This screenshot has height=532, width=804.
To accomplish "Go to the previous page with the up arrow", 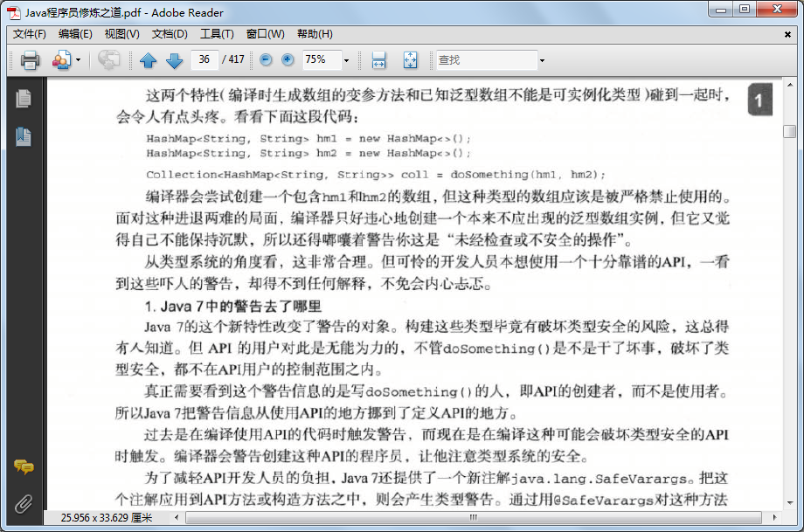I will coord(149,60).
